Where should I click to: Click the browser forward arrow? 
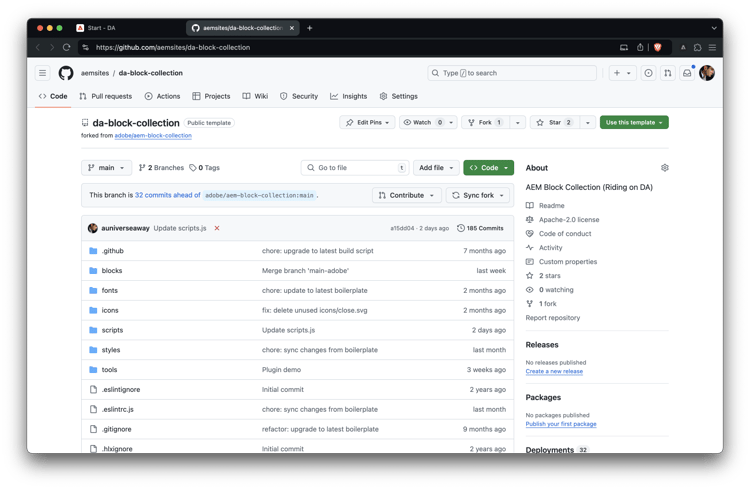tap(52, 47)
